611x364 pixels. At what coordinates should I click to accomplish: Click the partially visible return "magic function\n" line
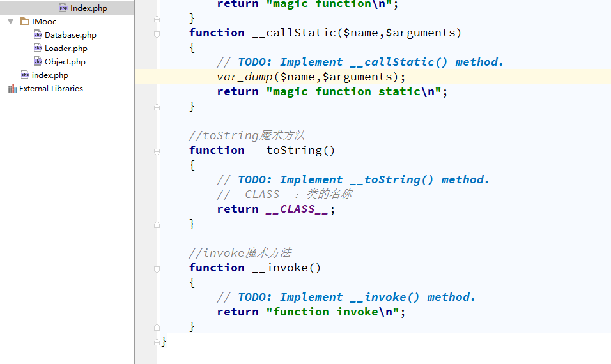[x=307, y=4]
